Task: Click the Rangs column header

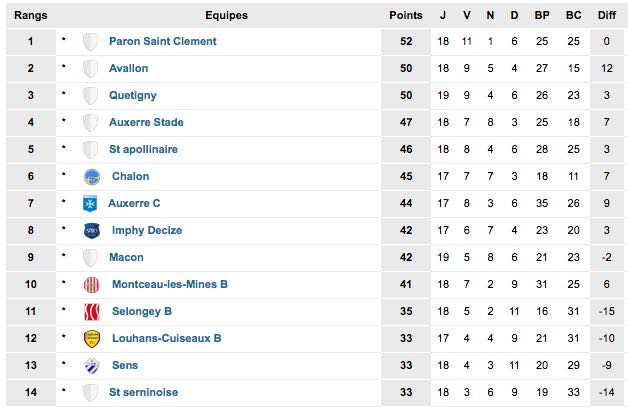Action: click(x=31, y=15)
